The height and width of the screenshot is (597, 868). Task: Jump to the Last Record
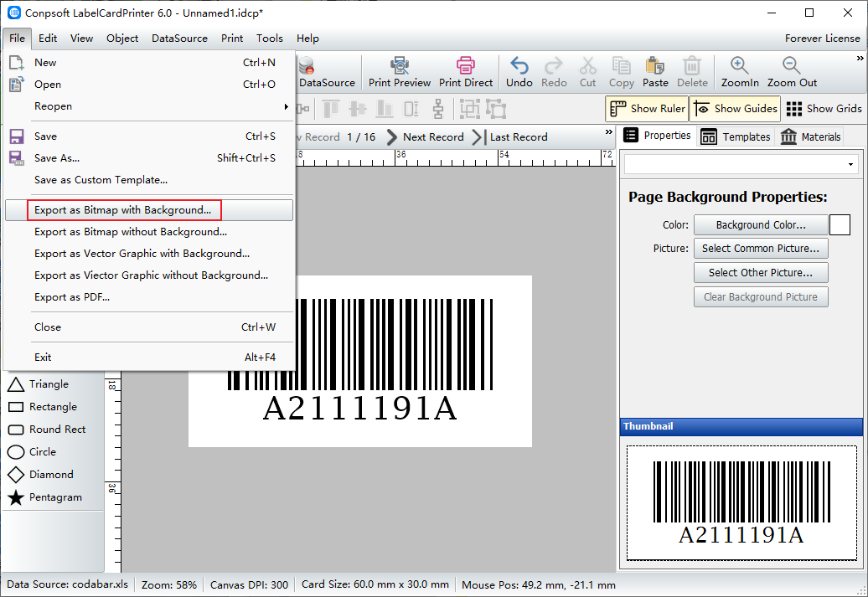coord(510,137)
